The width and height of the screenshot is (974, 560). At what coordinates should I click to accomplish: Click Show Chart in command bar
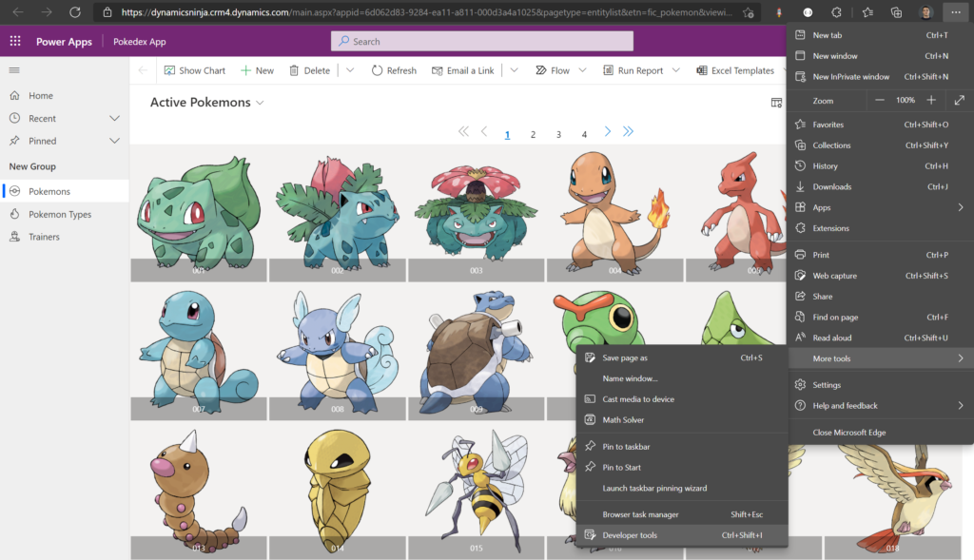[x=194, y=70]
